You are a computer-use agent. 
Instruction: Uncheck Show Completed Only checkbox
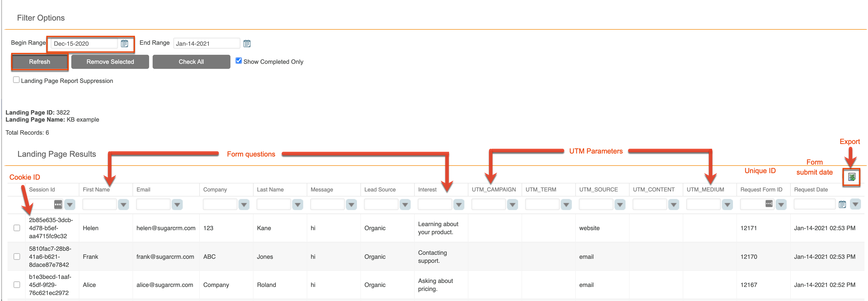pyautogui.click(x=238, y=61)
